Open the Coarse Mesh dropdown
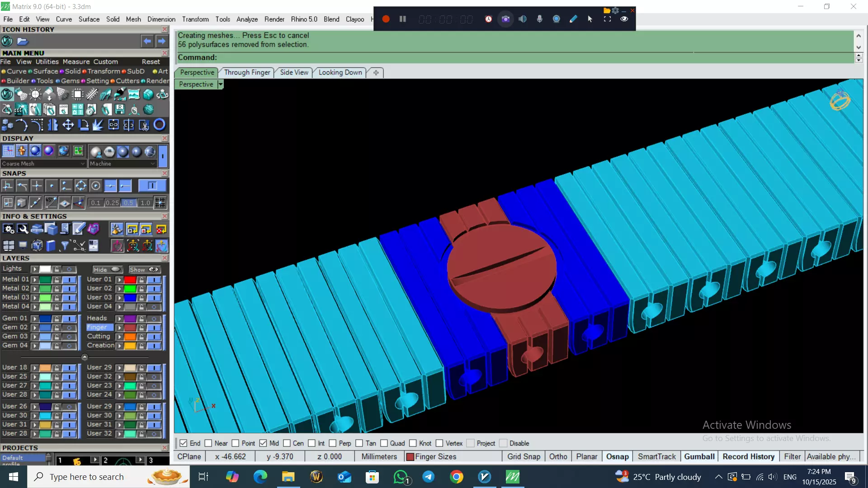 click(83, 164)
